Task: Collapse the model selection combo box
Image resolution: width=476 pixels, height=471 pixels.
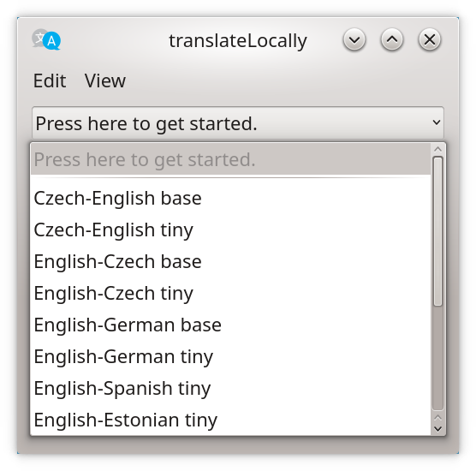Action: coord(238,123)
